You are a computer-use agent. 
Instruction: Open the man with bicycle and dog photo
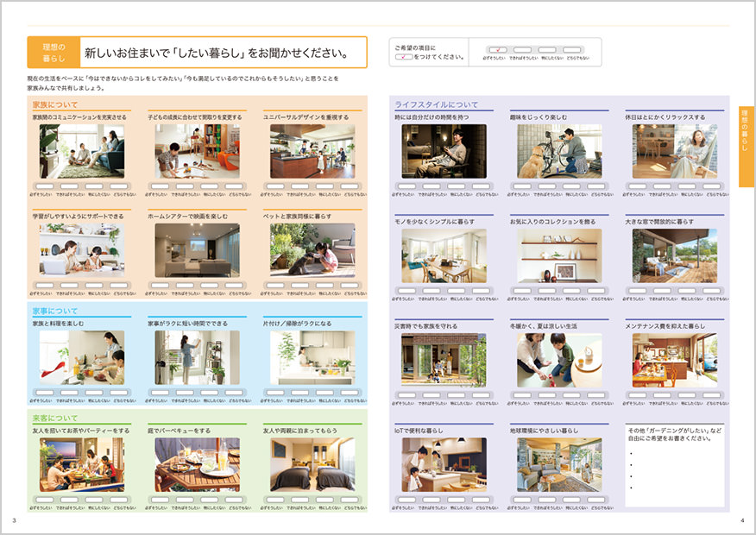pos(559,151)
